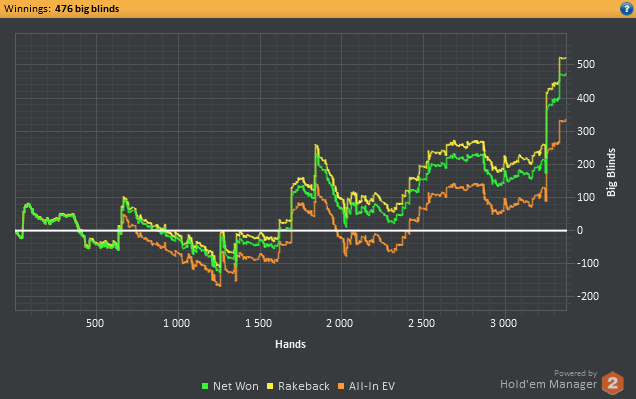Select the All-In EV legend label

372,386
